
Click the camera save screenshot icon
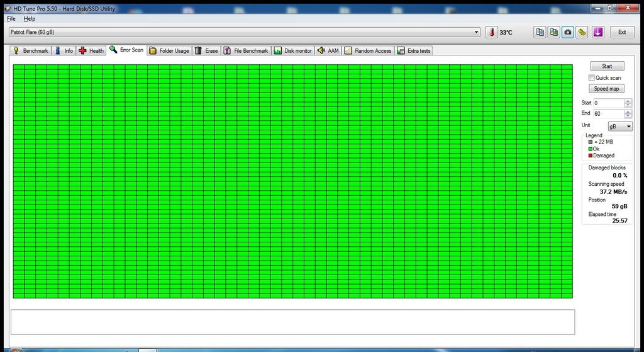pyautogui.click(x=568, y=32)
